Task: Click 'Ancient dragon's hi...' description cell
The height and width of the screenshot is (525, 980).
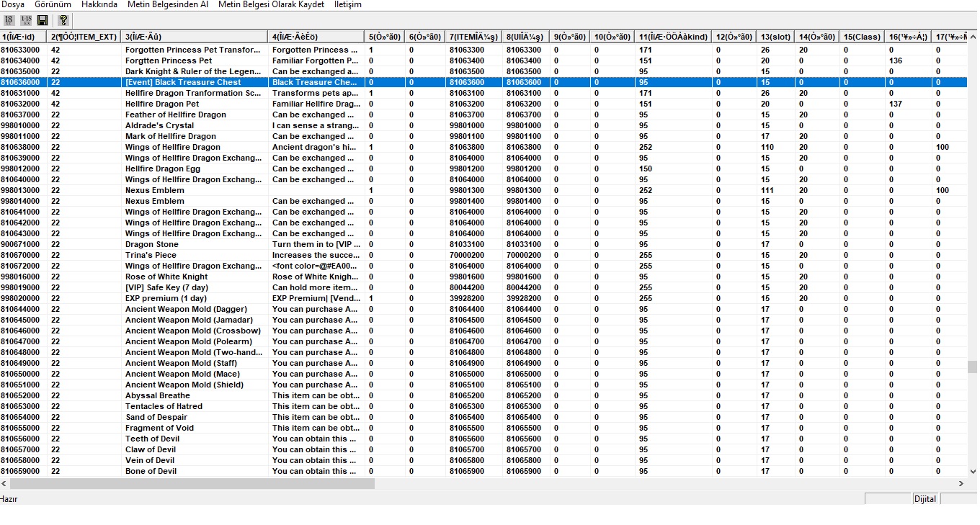Action: coord(315,147)
